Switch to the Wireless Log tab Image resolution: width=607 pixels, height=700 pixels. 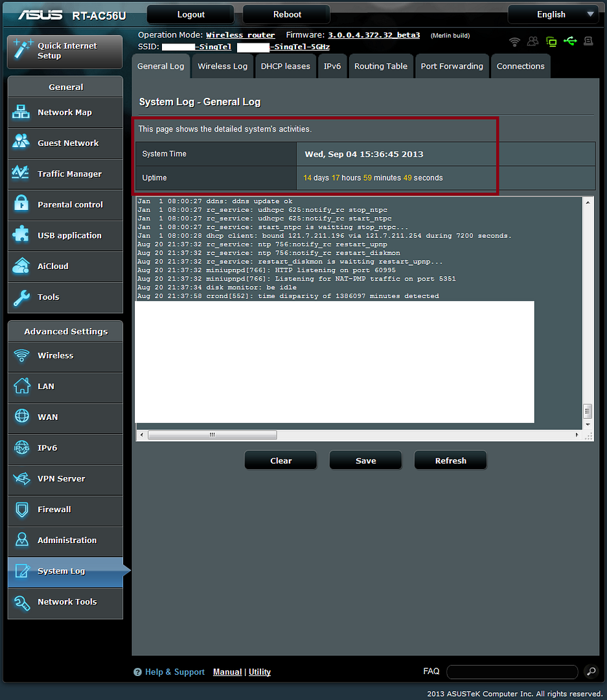click(222, 66)
